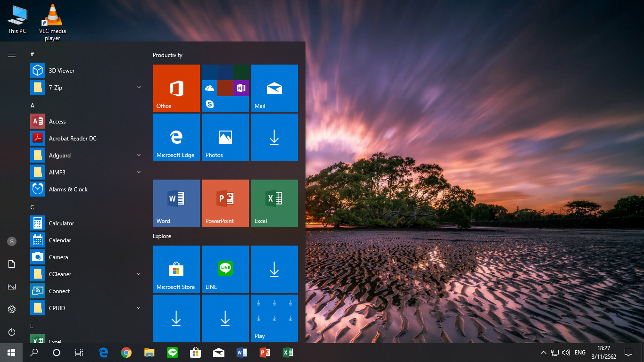Expand the Adguard folder
644x362 pixels.
tap(87, 156)
